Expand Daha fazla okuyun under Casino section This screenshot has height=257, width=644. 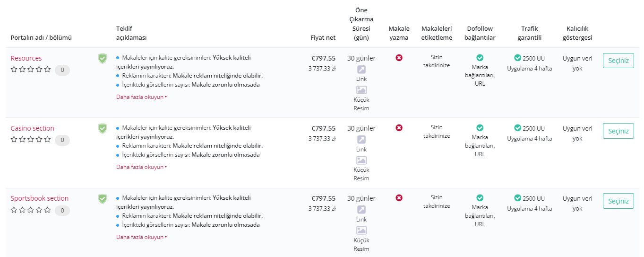coord(141,167)
